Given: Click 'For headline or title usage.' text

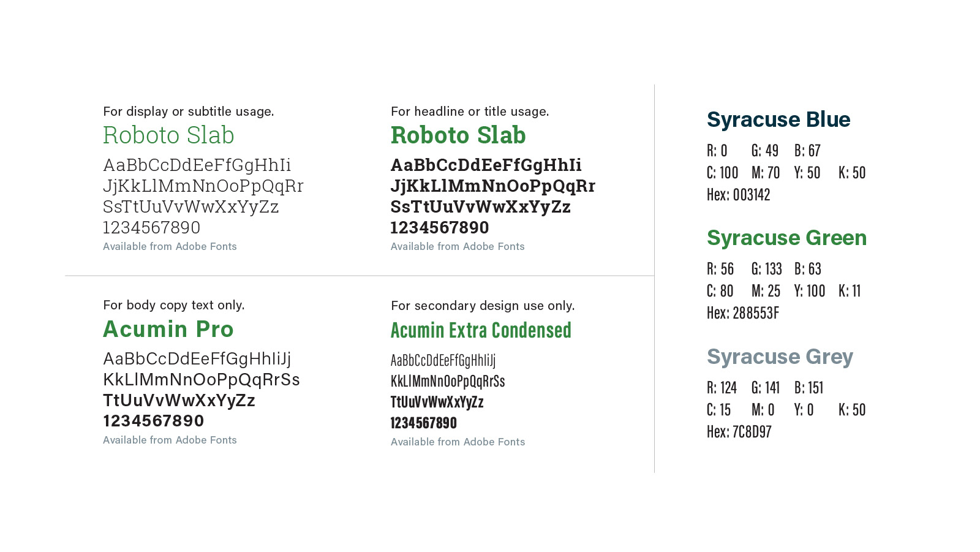Looking at the screenshot, I should pos(470,112).
